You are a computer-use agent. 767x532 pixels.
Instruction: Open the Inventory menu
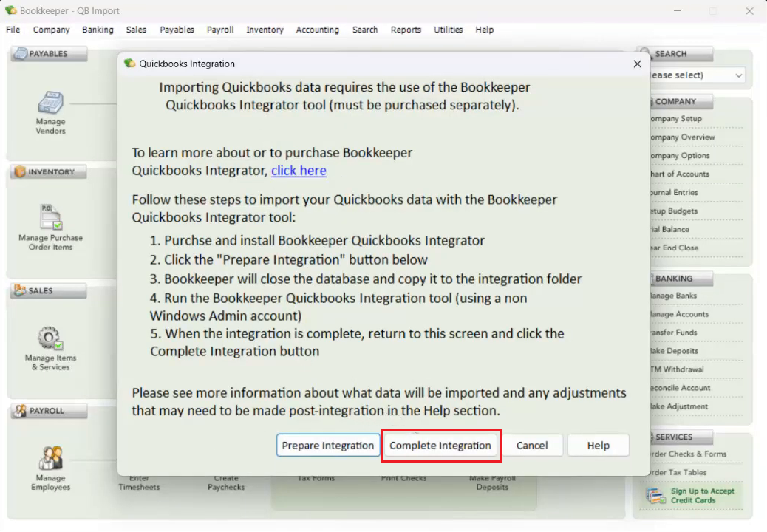pyautogui.click(x=265, y=30)
